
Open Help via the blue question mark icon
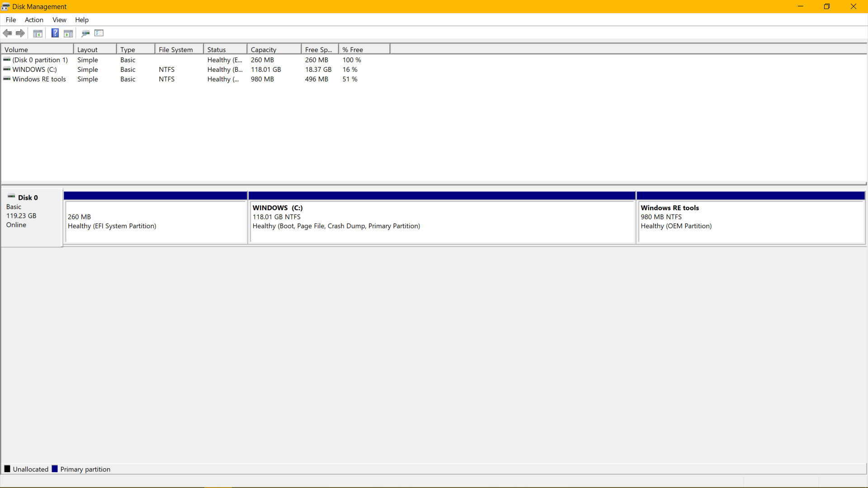coord(55,33)
